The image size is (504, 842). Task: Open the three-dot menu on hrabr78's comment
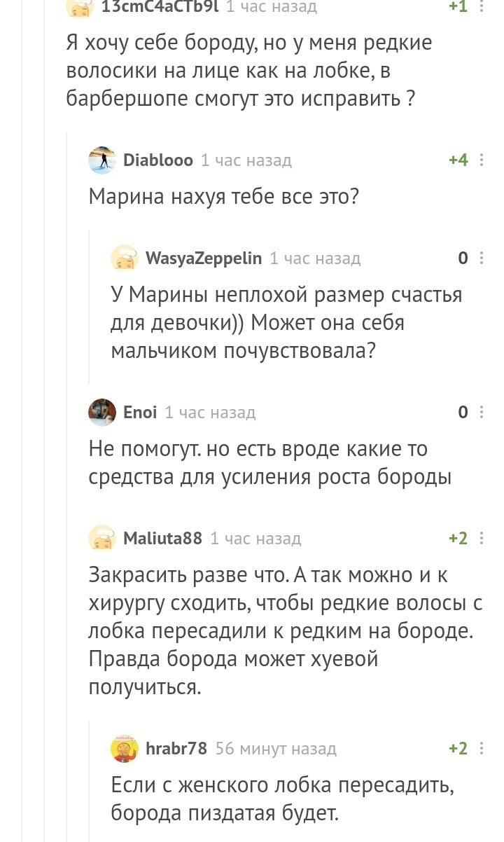tap(482, 749)
